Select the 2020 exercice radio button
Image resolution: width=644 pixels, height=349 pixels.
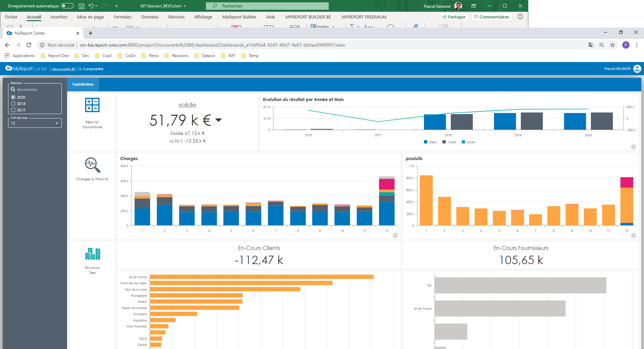[x=13, y=97]
